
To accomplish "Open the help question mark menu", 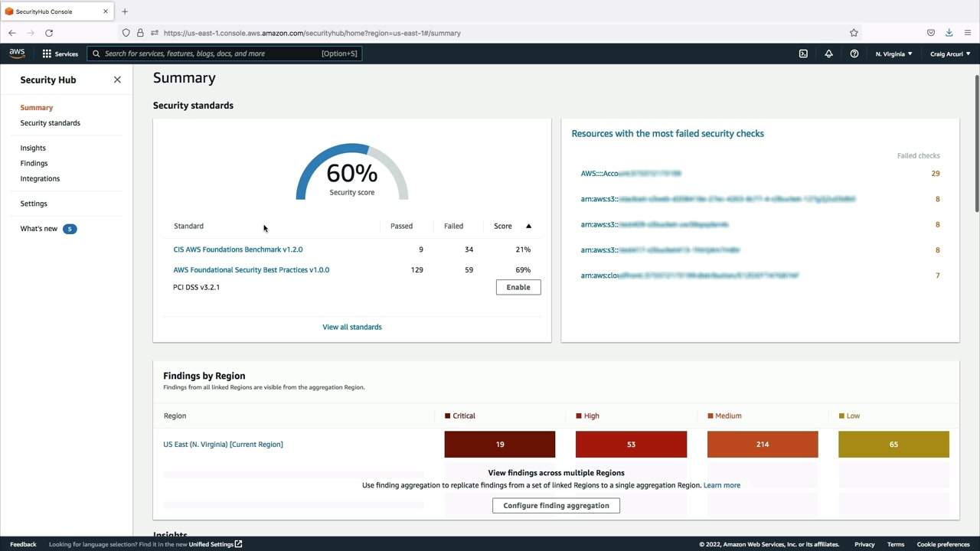I will click(x=854, y=54).
